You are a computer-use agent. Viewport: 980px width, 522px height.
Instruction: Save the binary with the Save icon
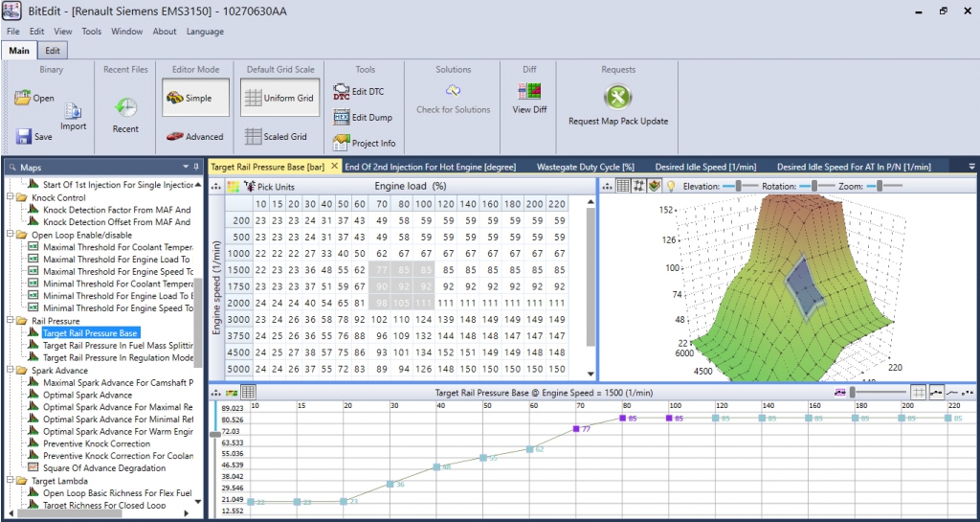pos(24,136)
